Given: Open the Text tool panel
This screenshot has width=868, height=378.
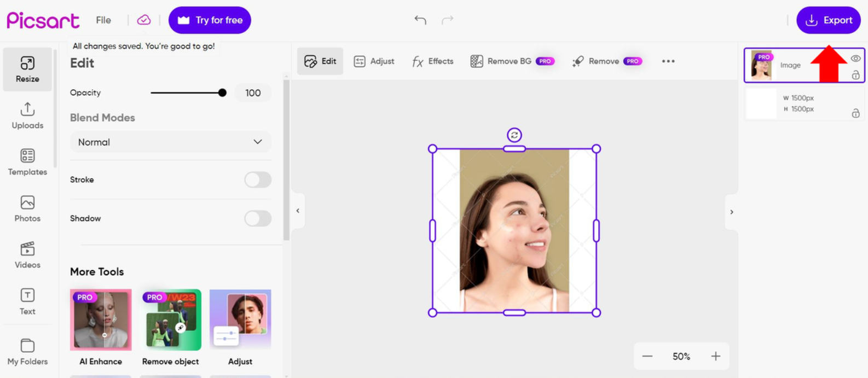Looking at the screenshot, I should coord(27,301).
